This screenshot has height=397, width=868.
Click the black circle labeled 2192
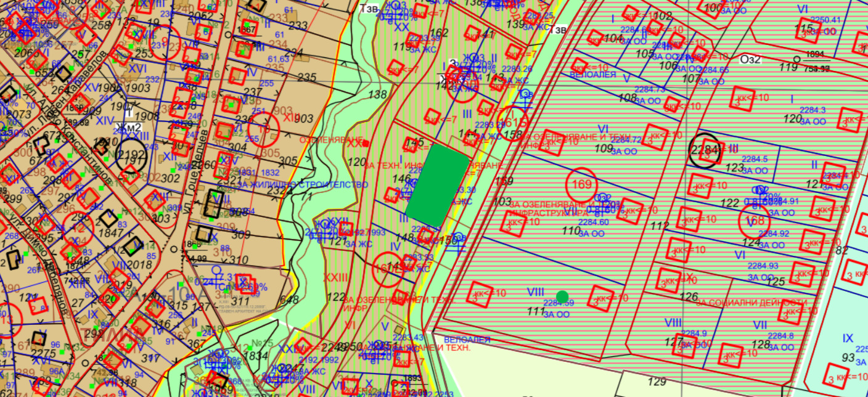tap(131, 155)
